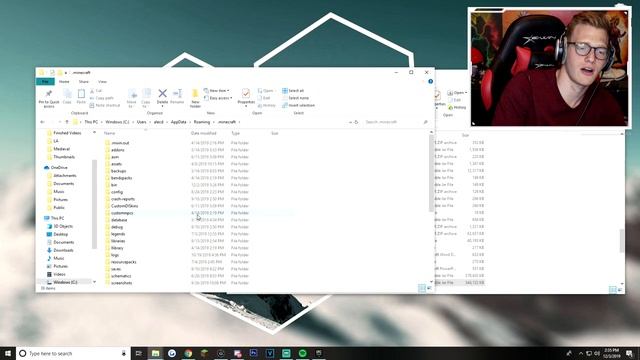Open the Open dropdown in ribbon

(x=266, y=91)
